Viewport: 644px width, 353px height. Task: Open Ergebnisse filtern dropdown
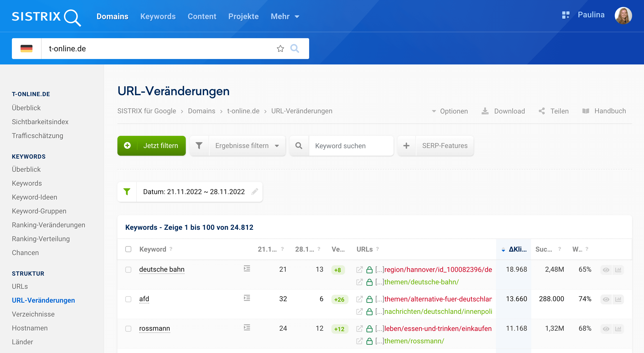pyautogui.click(x=247, y=146)
